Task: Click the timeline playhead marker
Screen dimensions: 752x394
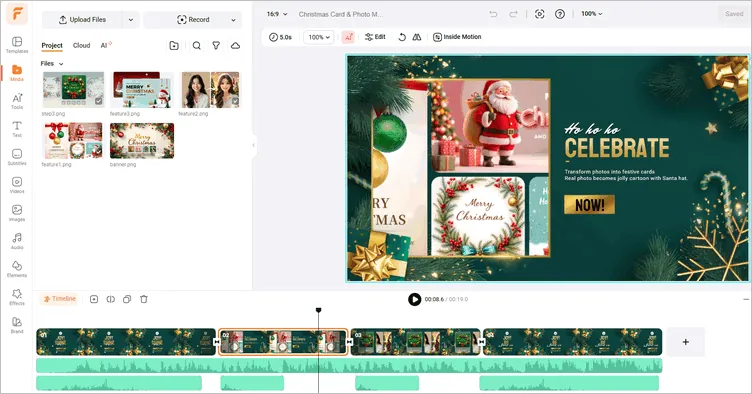Action: tap(318, 310)
